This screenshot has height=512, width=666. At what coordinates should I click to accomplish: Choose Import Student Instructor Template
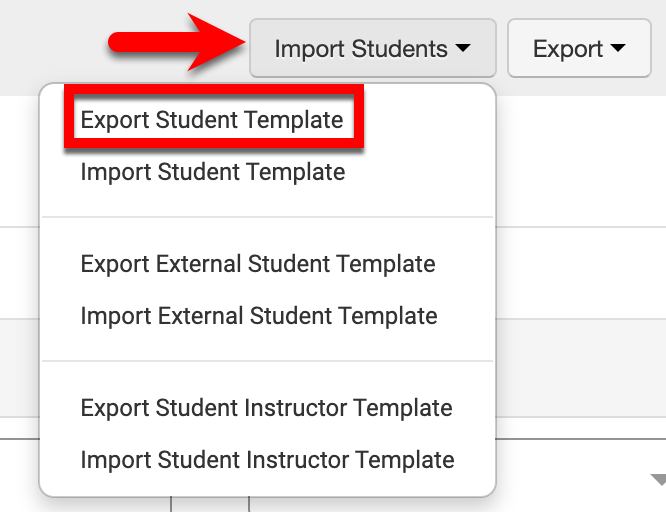pyautogui.click(x=267, y=460)
